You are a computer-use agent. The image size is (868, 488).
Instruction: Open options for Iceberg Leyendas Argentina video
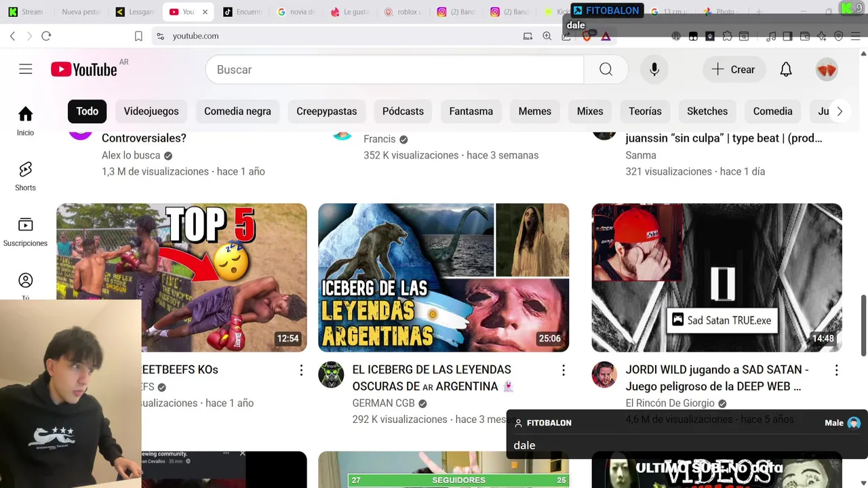[x=563, y=370]
